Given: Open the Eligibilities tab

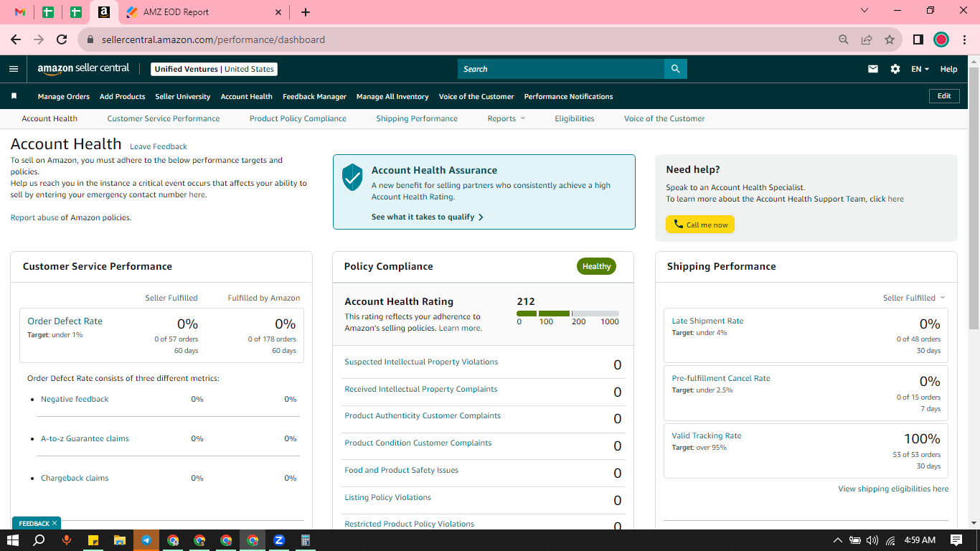Looking at the screenshot, I should click(x=575, y=118).
